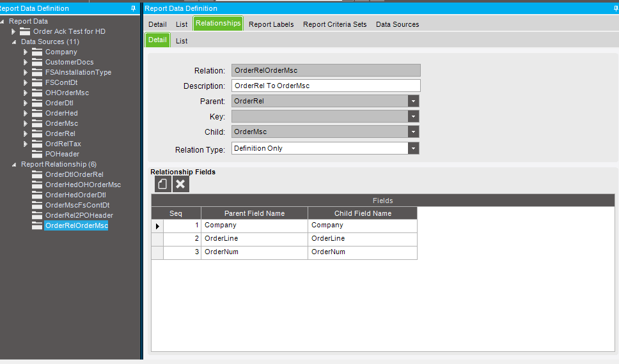Click the POHeader folder icon
The height and width of the screenshot is (364, 619).
click(x=37, y=154)
